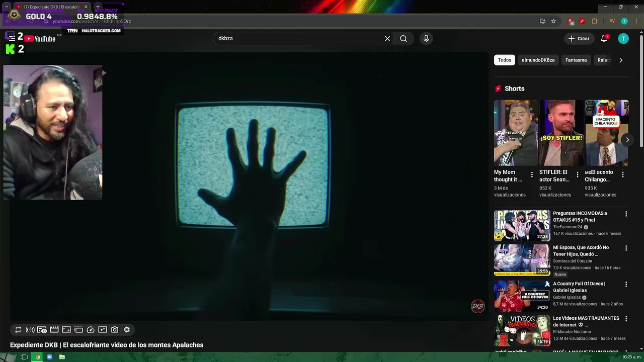644x362 pixels.
Task: Click the install app icon in address bar
Action: 542,21
